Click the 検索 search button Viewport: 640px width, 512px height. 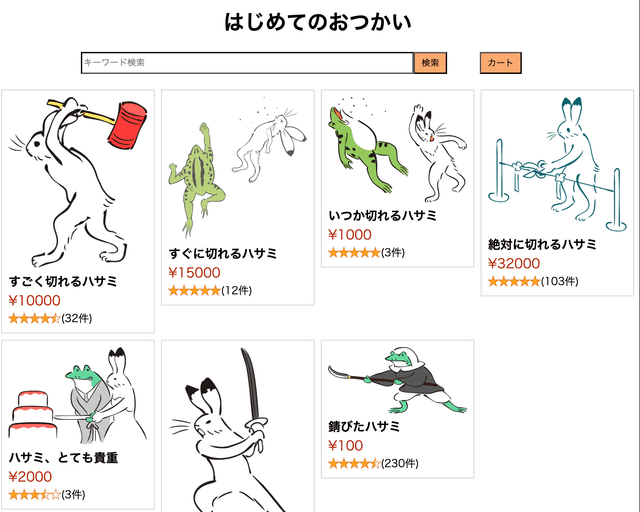tap(430, 63)
